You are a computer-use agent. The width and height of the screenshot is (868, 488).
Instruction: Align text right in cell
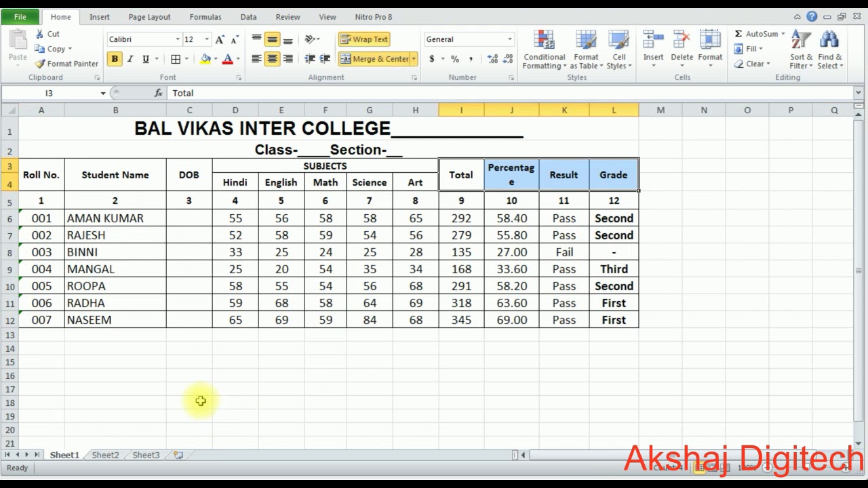288,59
